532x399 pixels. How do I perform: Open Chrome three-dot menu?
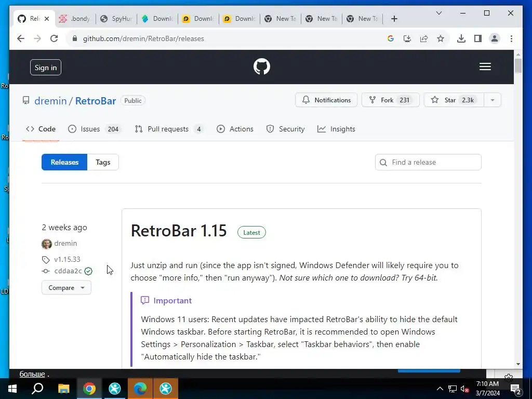[511, 38]
